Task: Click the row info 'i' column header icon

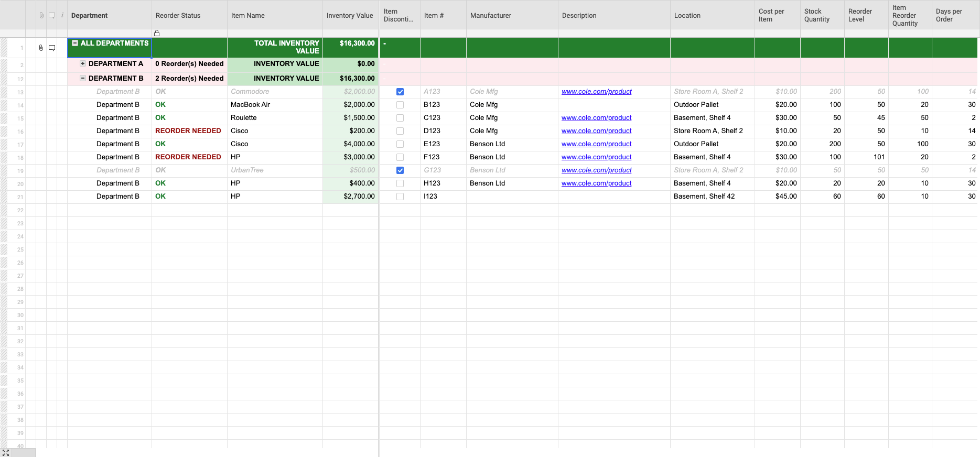Action: point(62,15)
